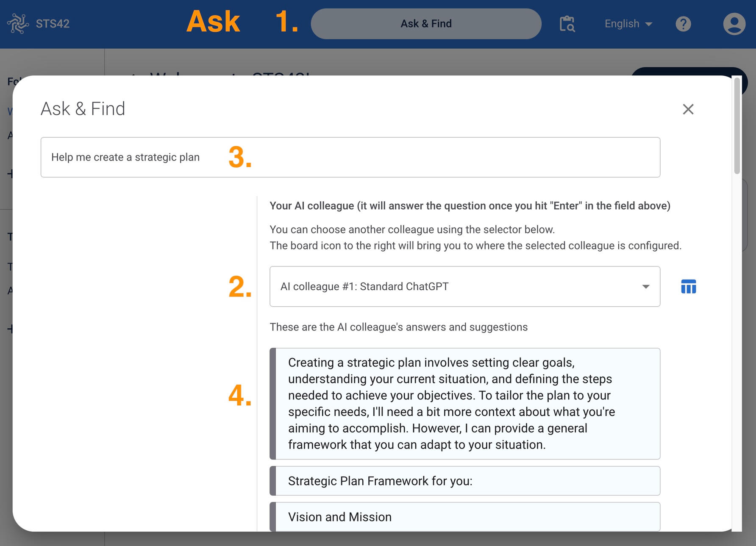Close the Ask & Find dialog

[688, 109]
